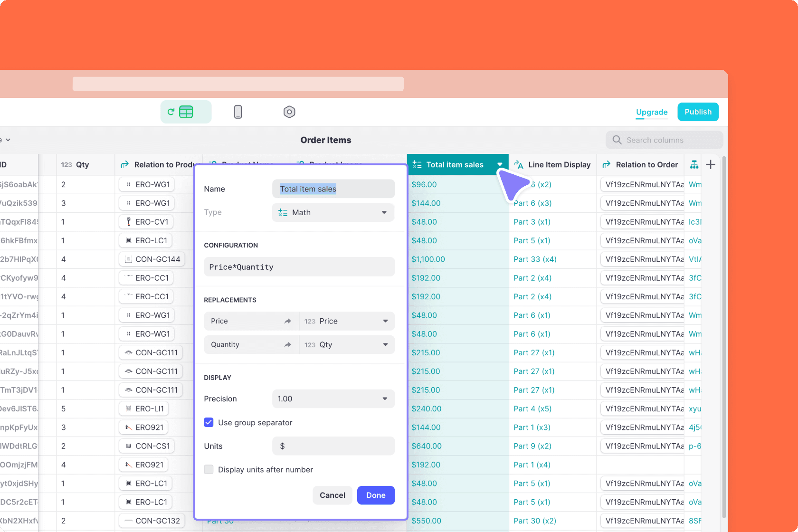This screenshot has width=798, height=532.
Task: Edit the Units field containing $
Action: tap(333, 446)
